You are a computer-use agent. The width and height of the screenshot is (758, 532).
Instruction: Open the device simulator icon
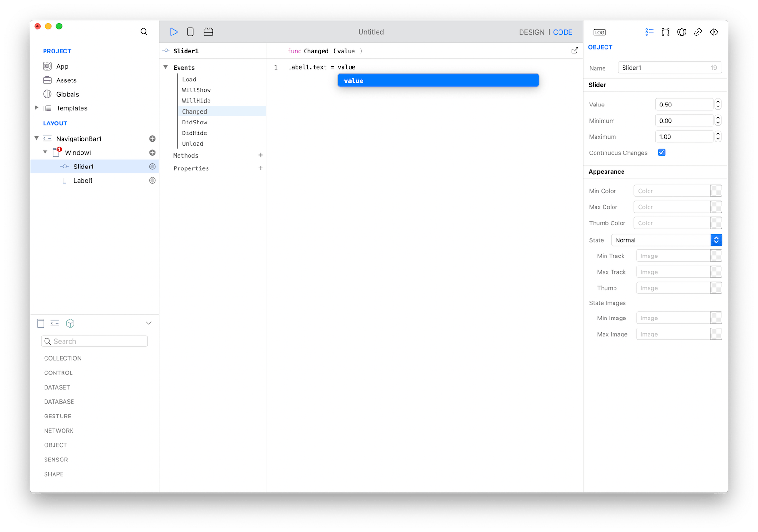(190, 32)
